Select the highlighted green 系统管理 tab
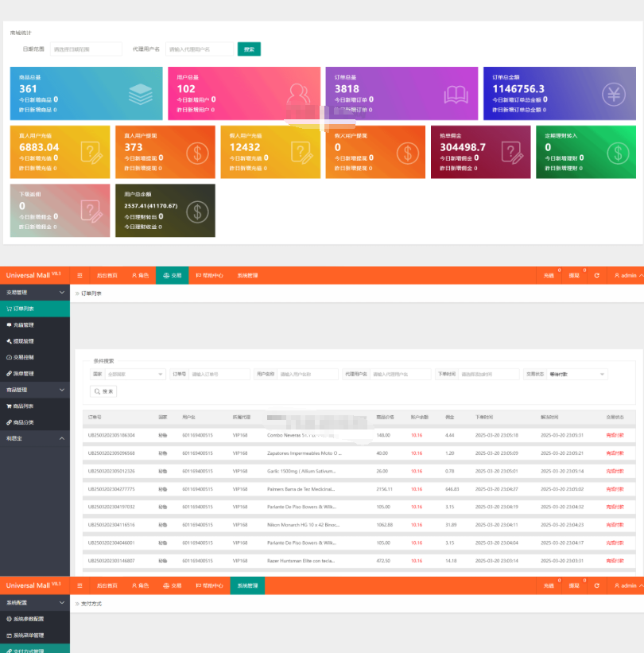 point(247,585)
